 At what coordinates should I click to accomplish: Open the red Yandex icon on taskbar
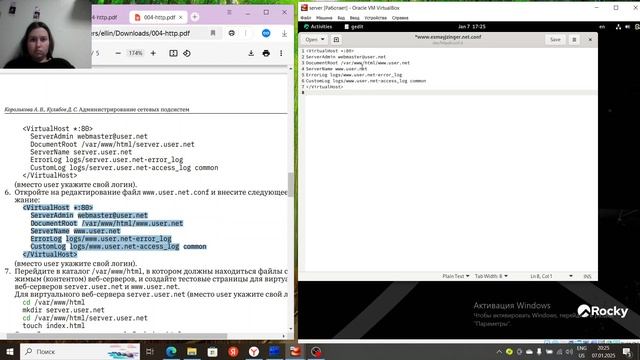click(233, 351)
